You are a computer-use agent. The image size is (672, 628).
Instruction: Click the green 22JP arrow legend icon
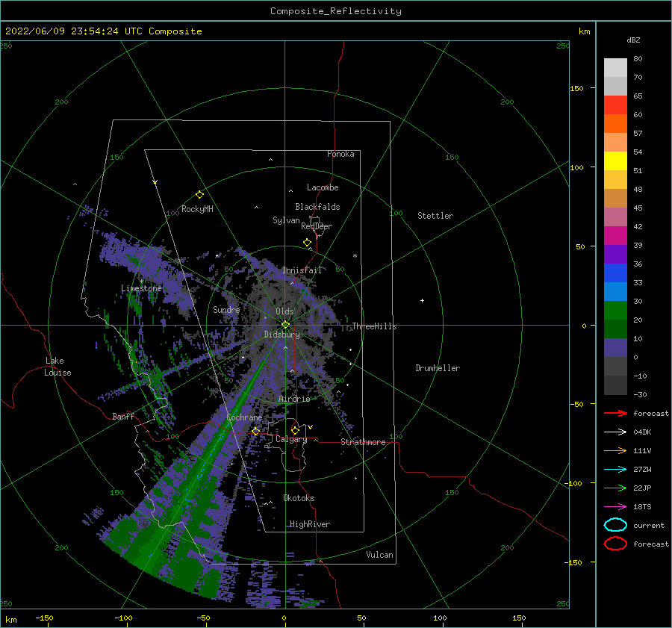pos(615,488)
